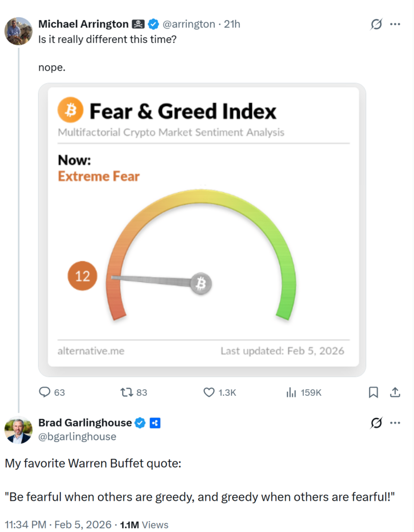Click the 21h timestamp on Arrington's post
This screenshot has height=532, width=414.
tap(232, 24)
